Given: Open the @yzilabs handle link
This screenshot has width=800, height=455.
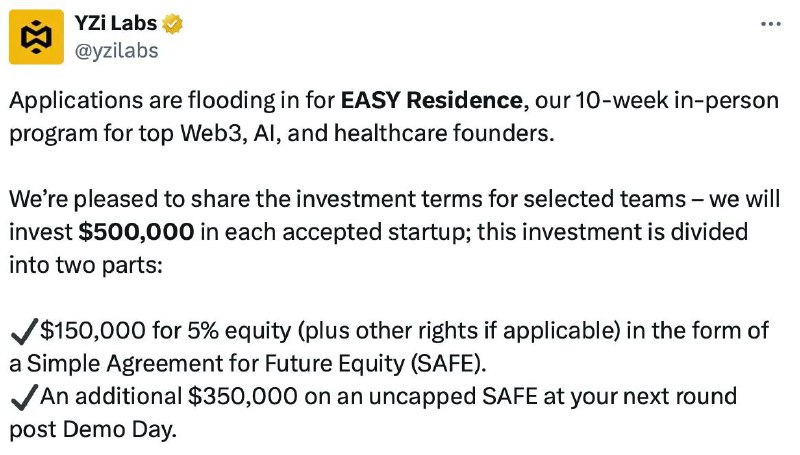Looking at the screenshot, I should [x=116, y=51].
